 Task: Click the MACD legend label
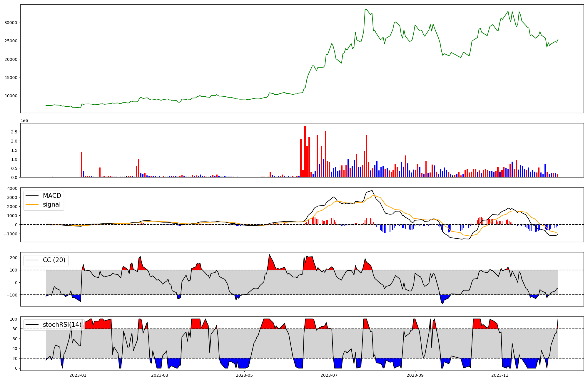tap(52, 196)
